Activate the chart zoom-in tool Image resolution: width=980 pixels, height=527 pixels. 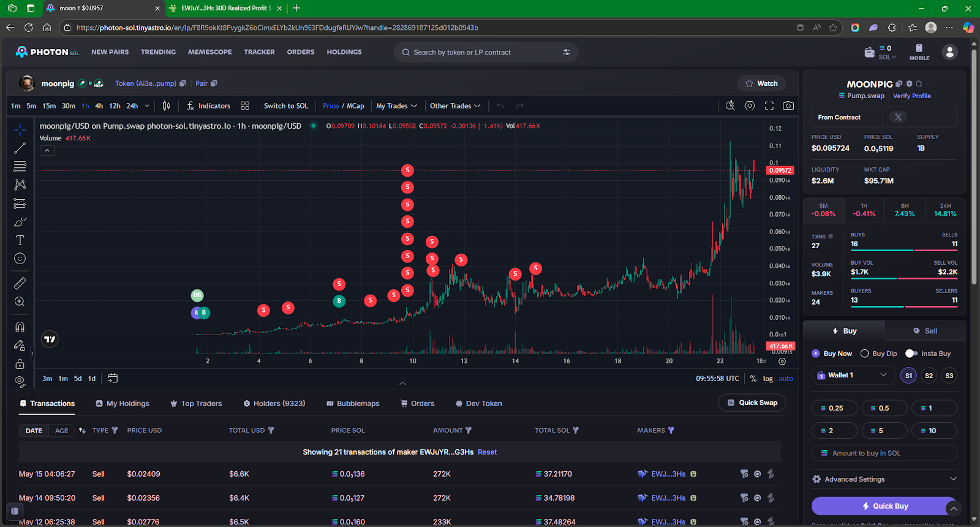pyautogui.click(x=20, y=301)
